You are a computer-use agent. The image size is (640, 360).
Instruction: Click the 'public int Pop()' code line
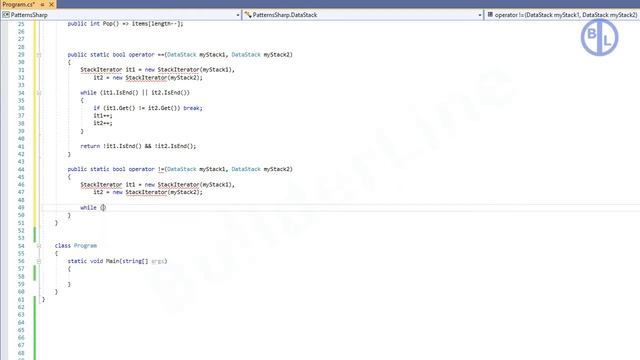(125, 24)
